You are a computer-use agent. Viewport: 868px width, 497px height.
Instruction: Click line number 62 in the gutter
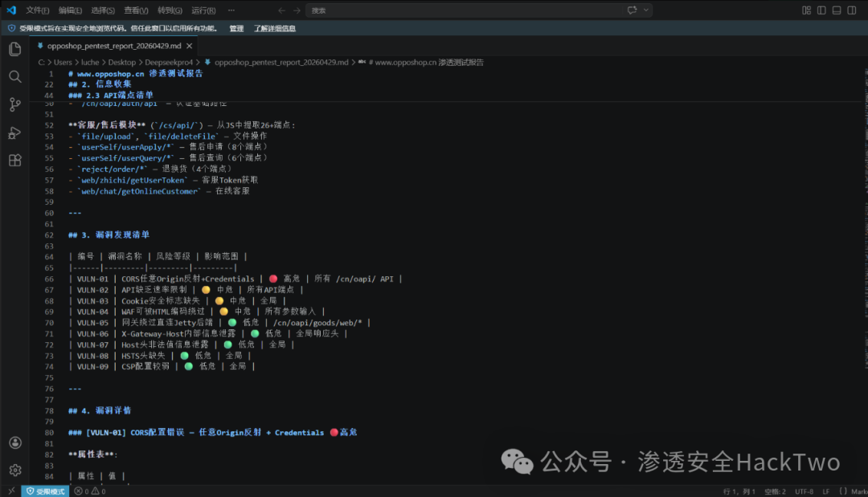tap(49, 235)
